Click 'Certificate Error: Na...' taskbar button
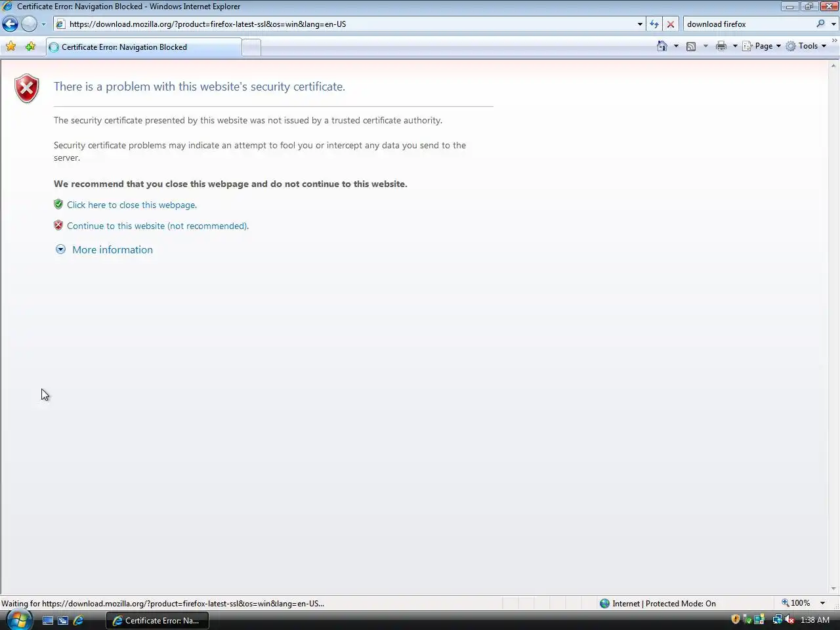The image size is (840, 630). (157, 620)
